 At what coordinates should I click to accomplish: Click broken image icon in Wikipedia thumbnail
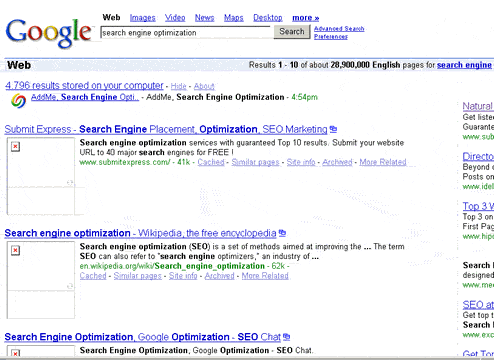click(x=15, y=250)
